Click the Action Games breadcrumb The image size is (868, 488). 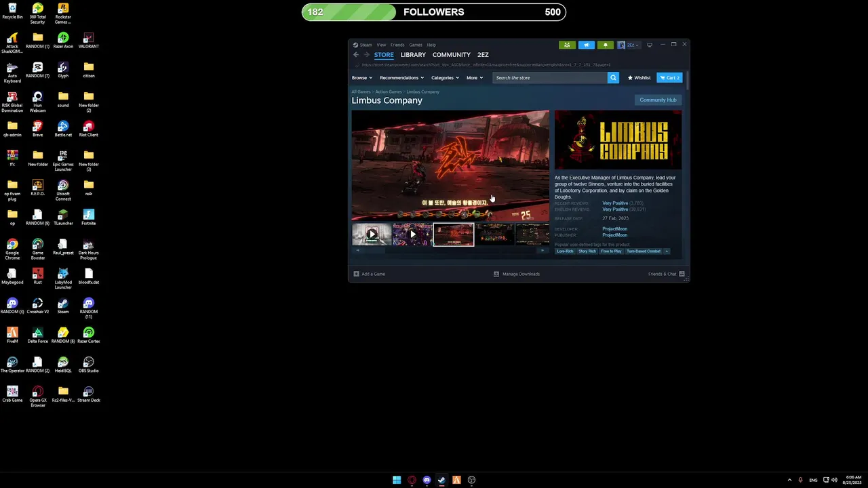point(389,91)
